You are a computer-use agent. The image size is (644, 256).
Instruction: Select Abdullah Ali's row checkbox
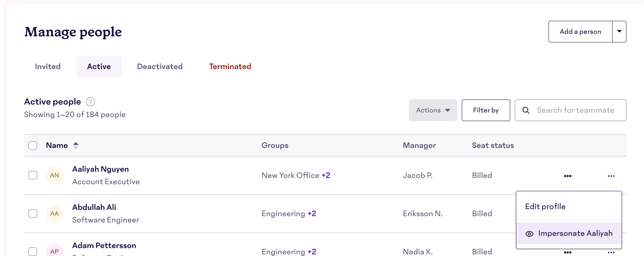pyautogui.click(x=33, y=213)
